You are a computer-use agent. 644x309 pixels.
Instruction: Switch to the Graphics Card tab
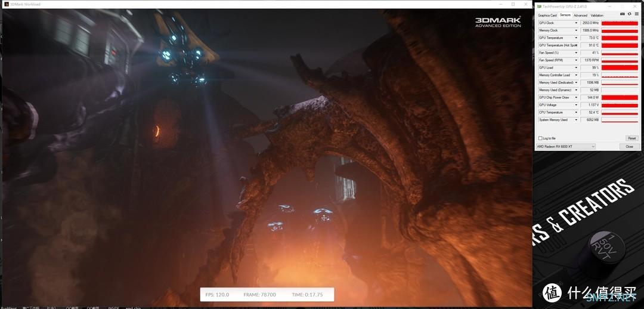pos(547,15)
